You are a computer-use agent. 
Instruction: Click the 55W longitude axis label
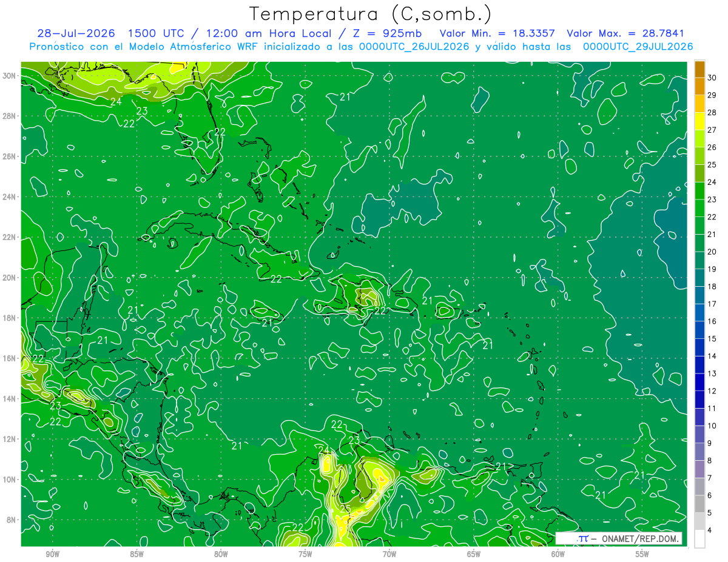[x=642, y=554]
